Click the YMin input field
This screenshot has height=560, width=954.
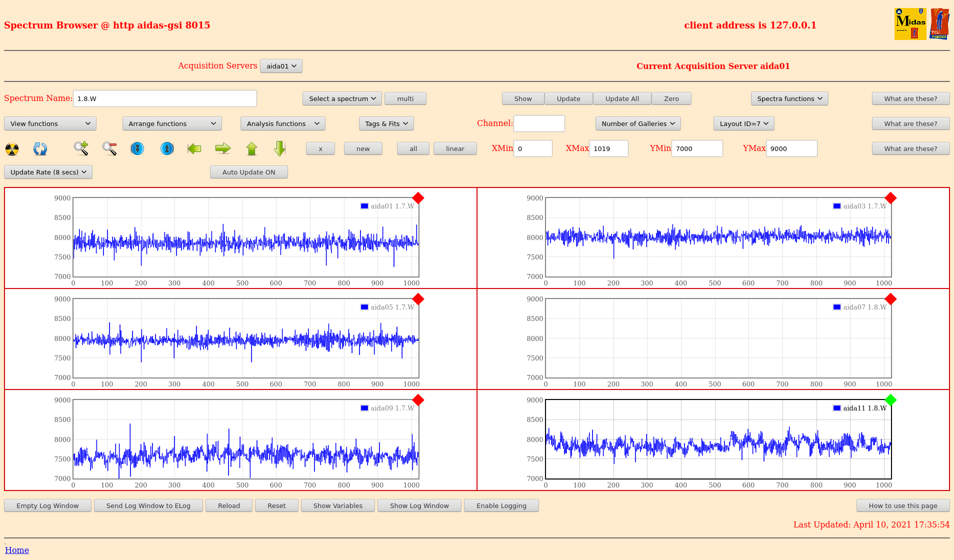pyautogui.click(x=697, y=148)
